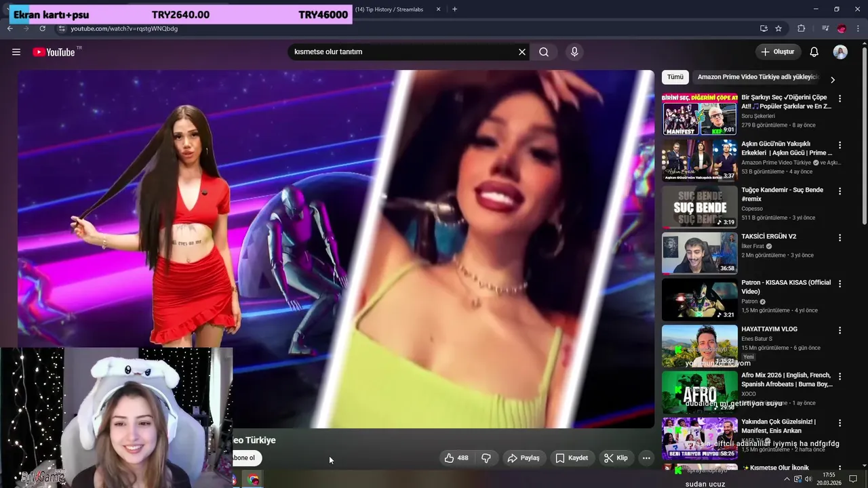Close the Tip History / Streamlabs tab
The width and height of the screenshot is (868, 488).
pos(438,9)
